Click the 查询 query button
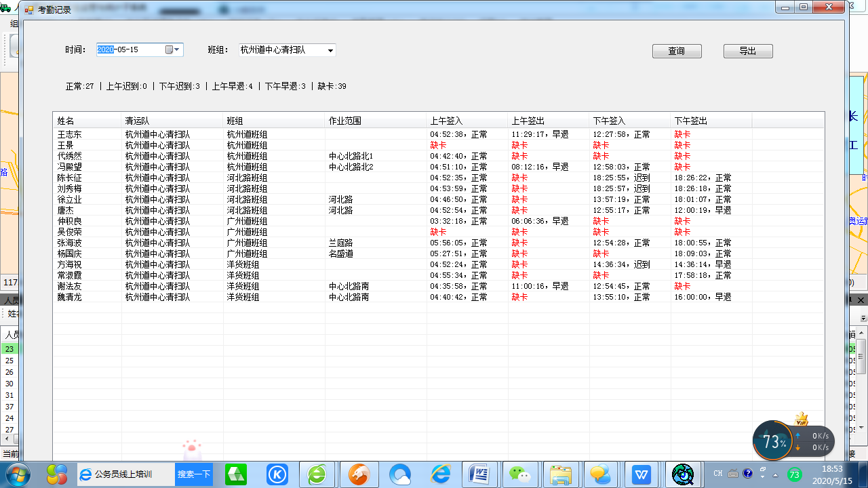 676,51
